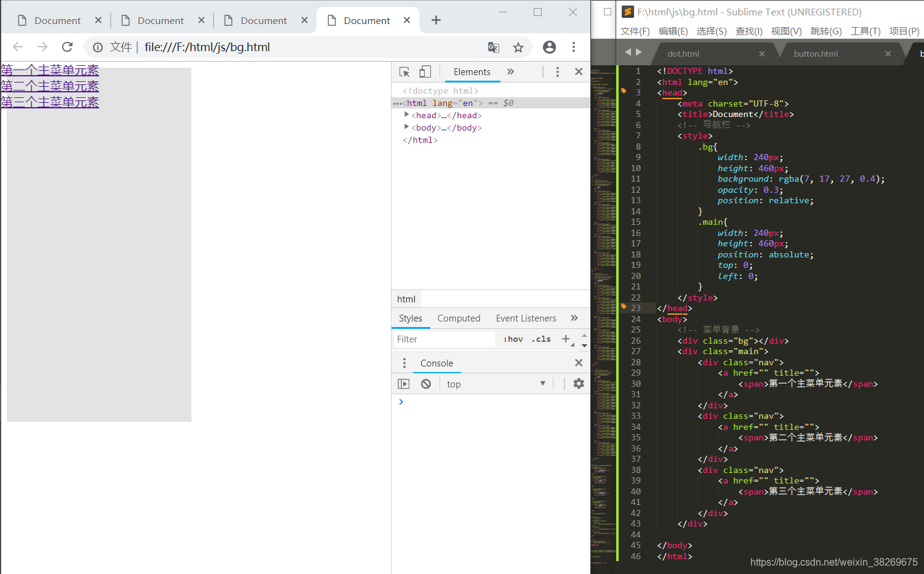The image size is (924, 574).
Task: Close the first Document tab in Chrome
Action: pos(98,20)
